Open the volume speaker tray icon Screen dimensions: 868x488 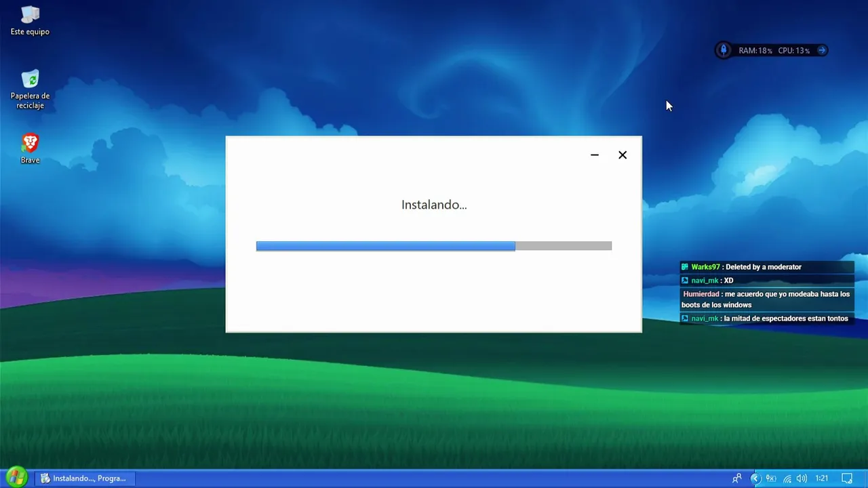[x=802, y=479]
